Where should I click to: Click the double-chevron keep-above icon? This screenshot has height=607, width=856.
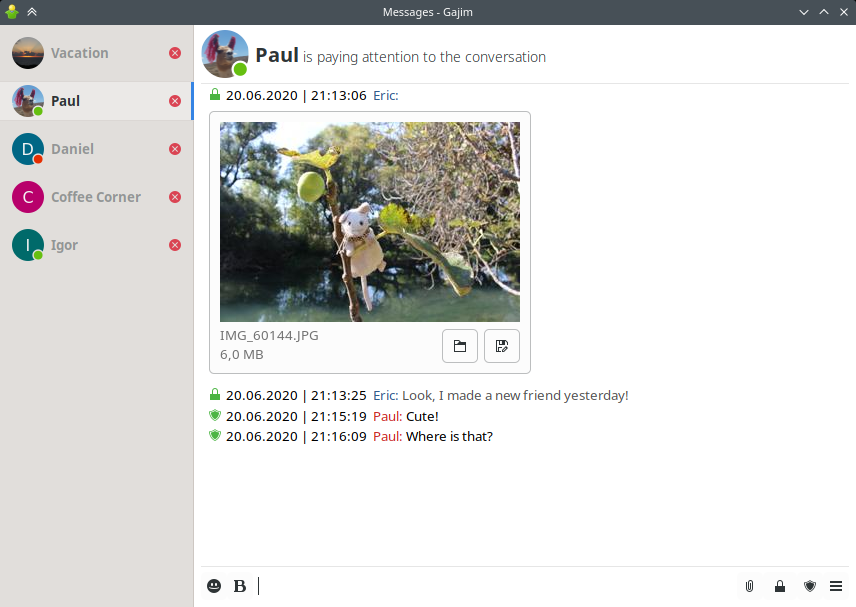tap(32, 11)
